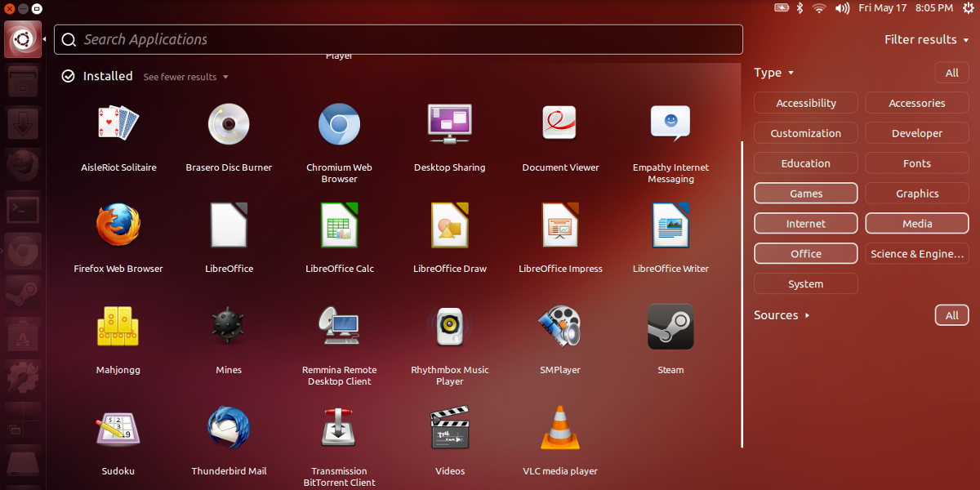Toggle the Accessibility type filter

806,103
